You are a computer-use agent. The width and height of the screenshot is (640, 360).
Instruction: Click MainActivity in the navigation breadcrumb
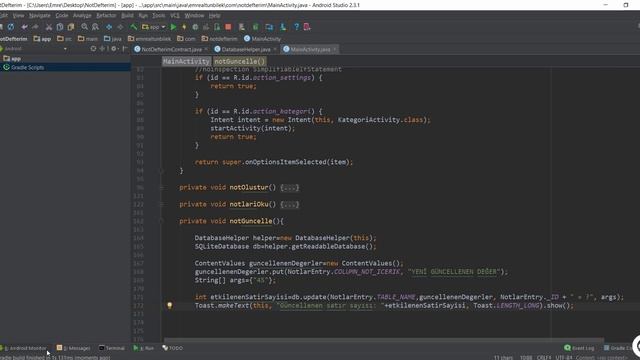click(262, 39)
